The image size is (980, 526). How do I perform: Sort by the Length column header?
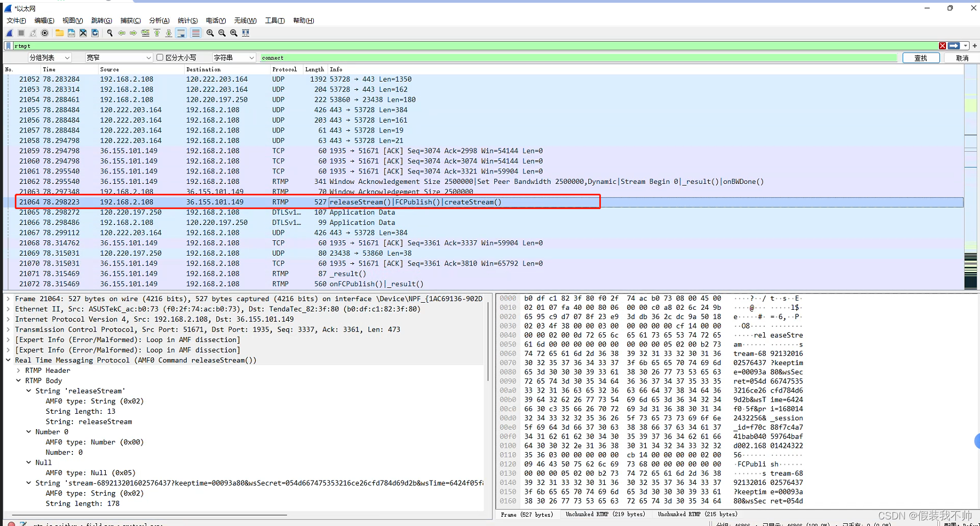(x=314, y=70)
